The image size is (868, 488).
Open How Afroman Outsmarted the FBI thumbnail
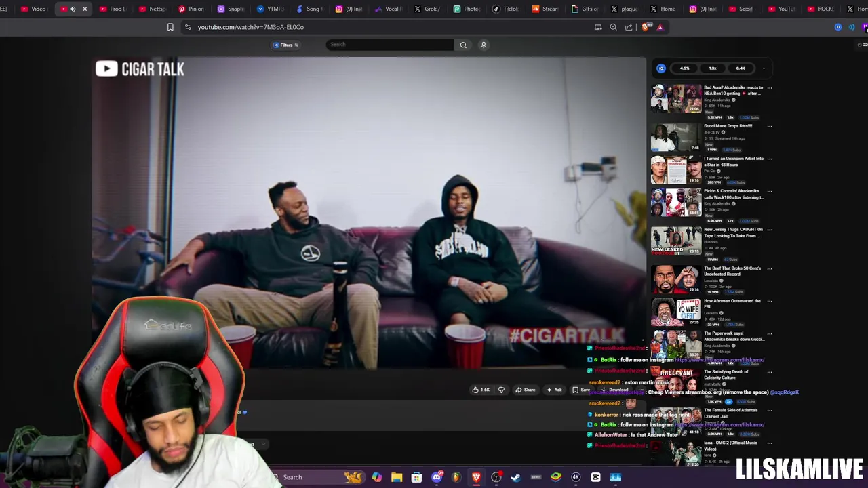676,312
